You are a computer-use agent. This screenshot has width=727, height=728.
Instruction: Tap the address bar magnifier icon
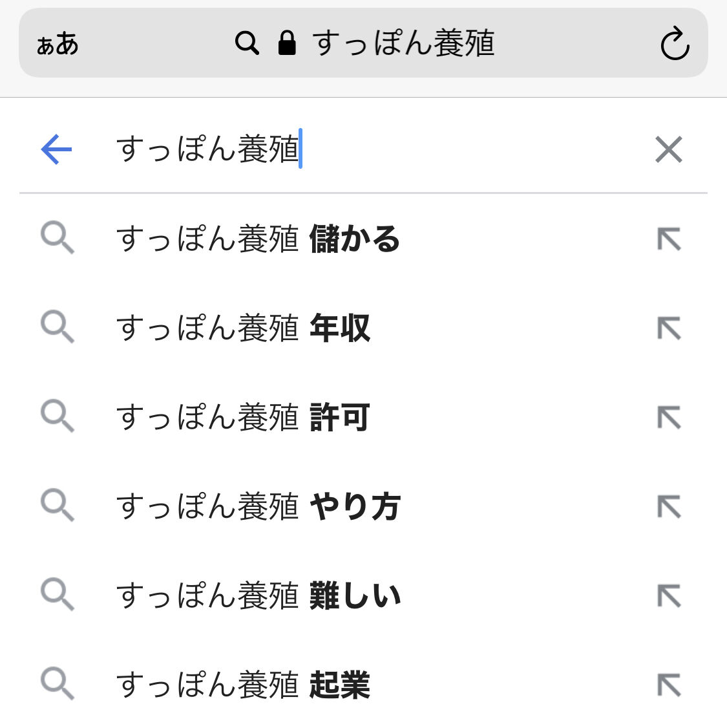coord(247,44)
